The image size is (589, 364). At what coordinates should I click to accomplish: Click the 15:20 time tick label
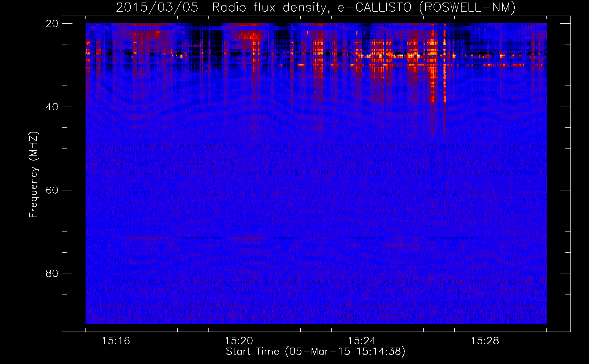[239, 341]
